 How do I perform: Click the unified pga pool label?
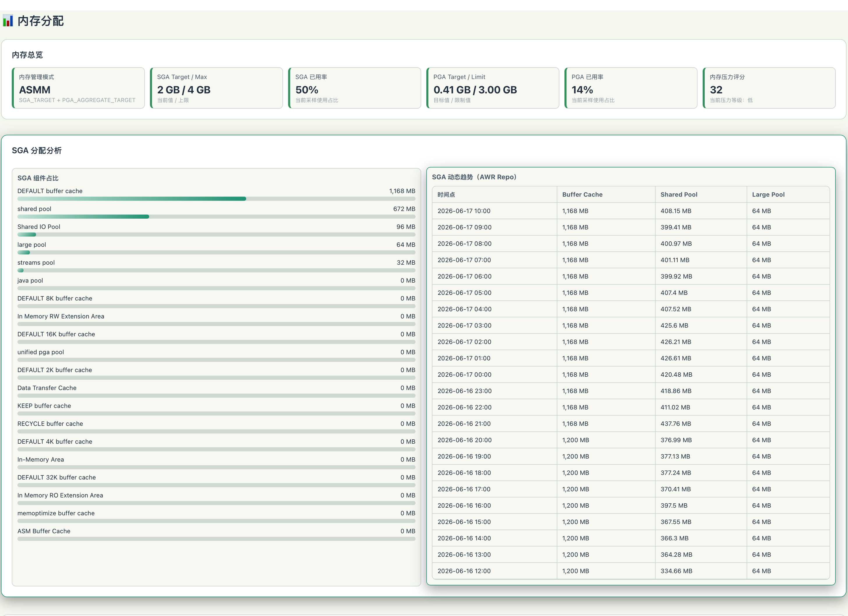click(x=41, y=353)
